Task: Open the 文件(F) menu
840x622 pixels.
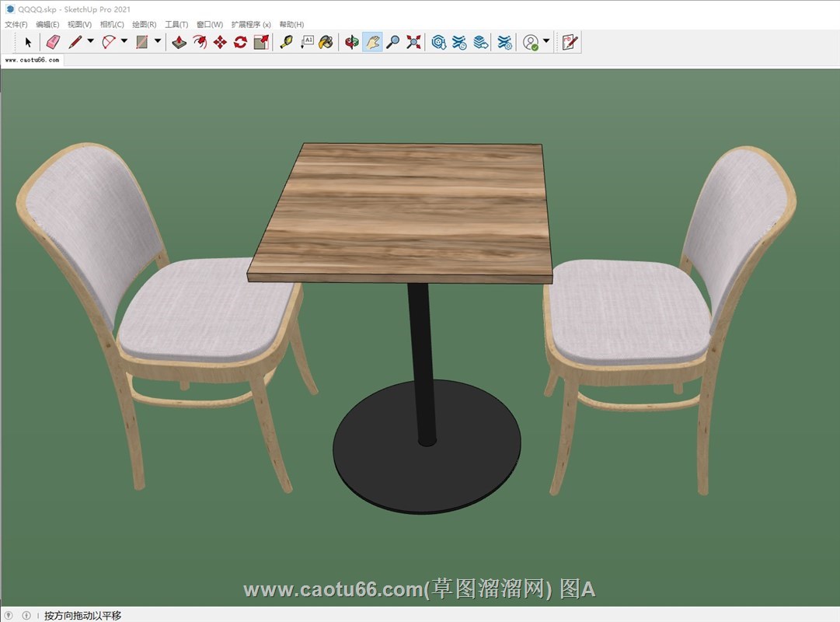Action: (x=16, y=25)
